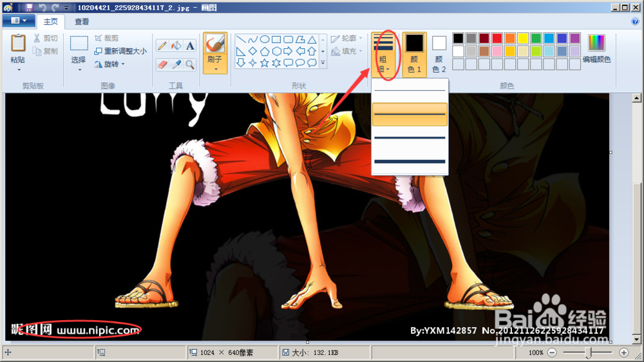644x362 pixels.
Task: Choose the Cloud callout shape
Action: (312, 63)
